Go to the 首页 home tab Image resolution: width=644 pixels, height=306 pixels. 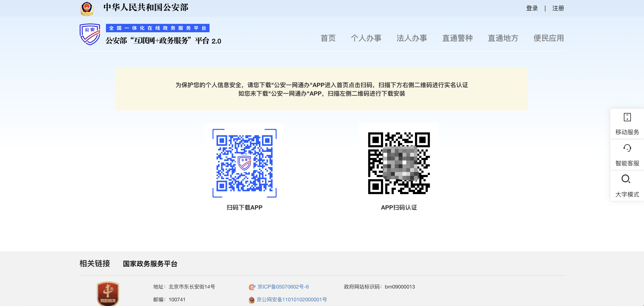coord(328,38)
